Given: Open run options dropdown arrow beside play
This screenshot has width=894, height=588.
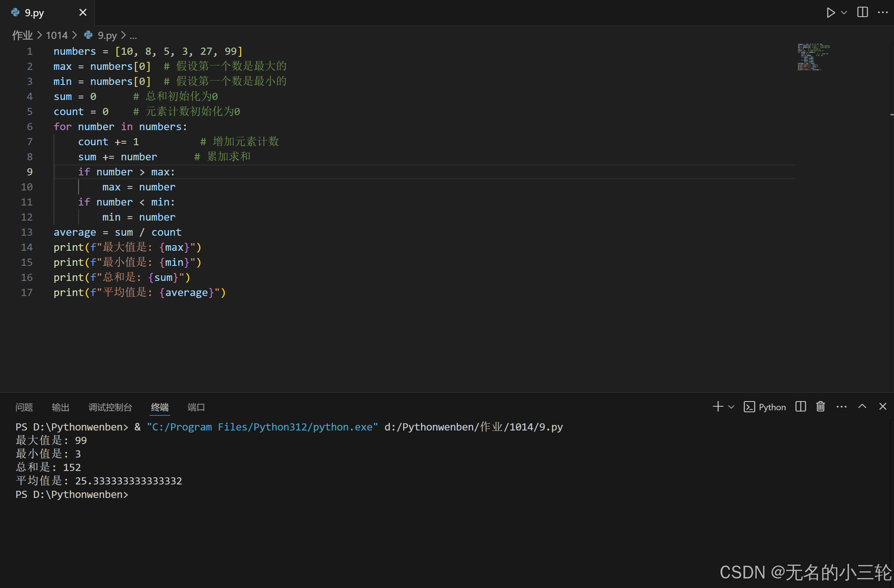Looking at the screenshot, I should [844, 13].
